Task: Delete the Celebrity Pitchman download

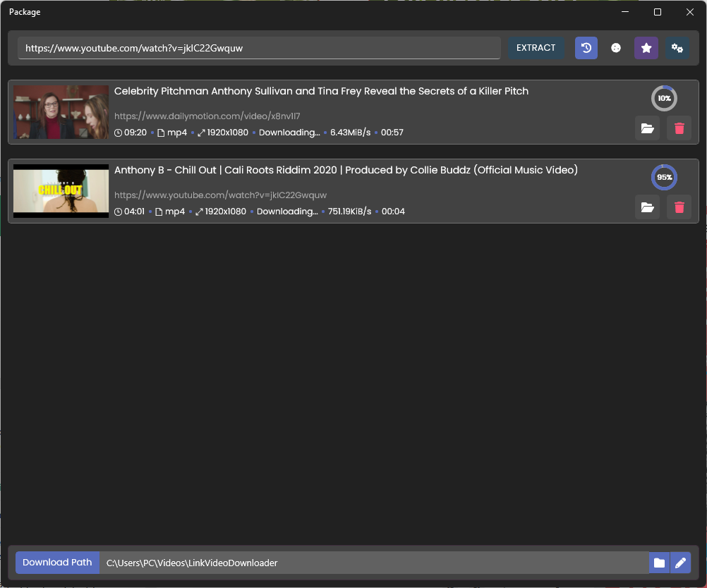Action: 679,128
